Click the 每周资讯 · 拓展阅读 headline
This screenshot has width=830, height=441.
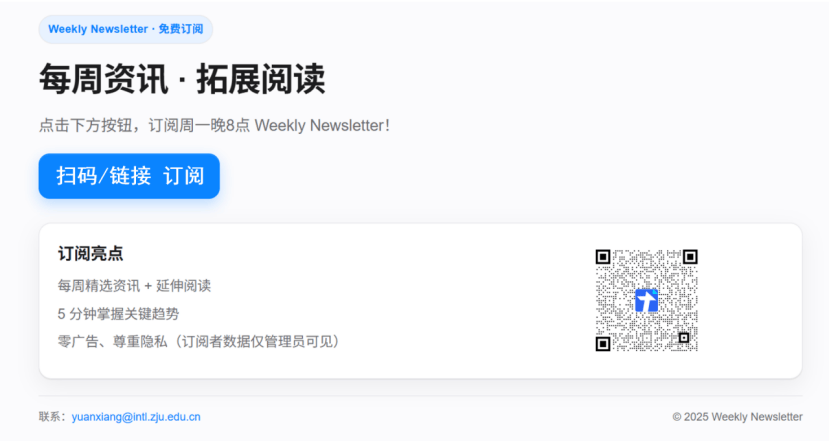(x=182, y=79)
